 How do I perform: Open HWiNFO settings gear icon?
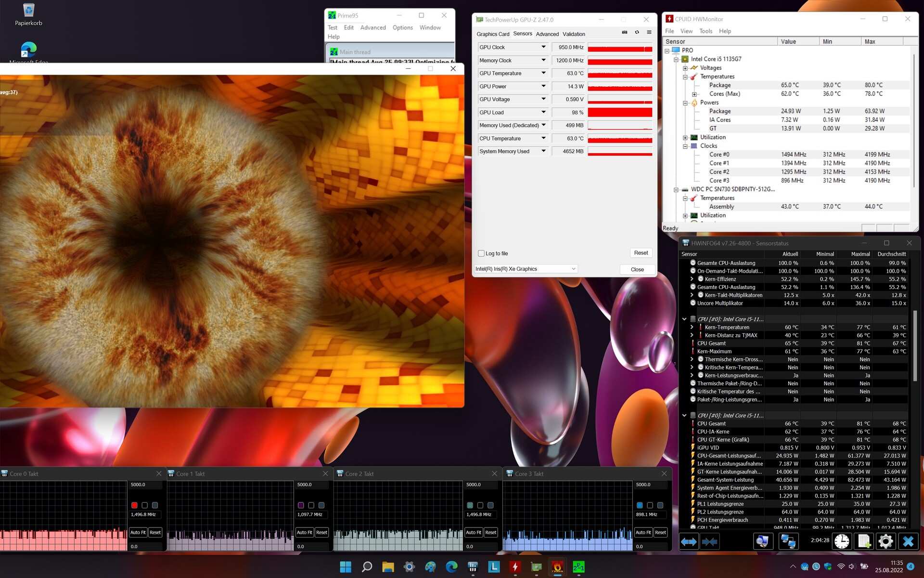click(885, 542)
